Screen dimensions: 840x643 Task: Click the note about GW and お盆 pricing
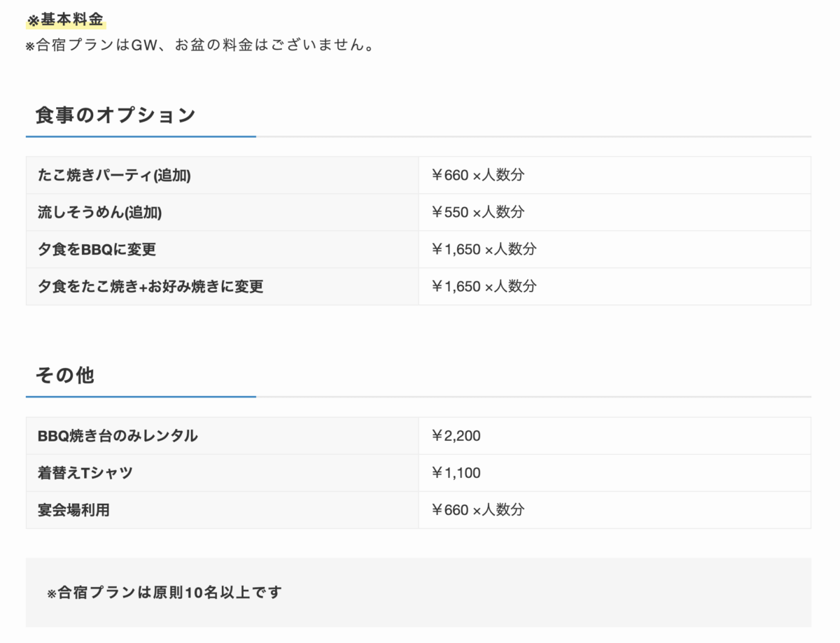click(198, 45)
